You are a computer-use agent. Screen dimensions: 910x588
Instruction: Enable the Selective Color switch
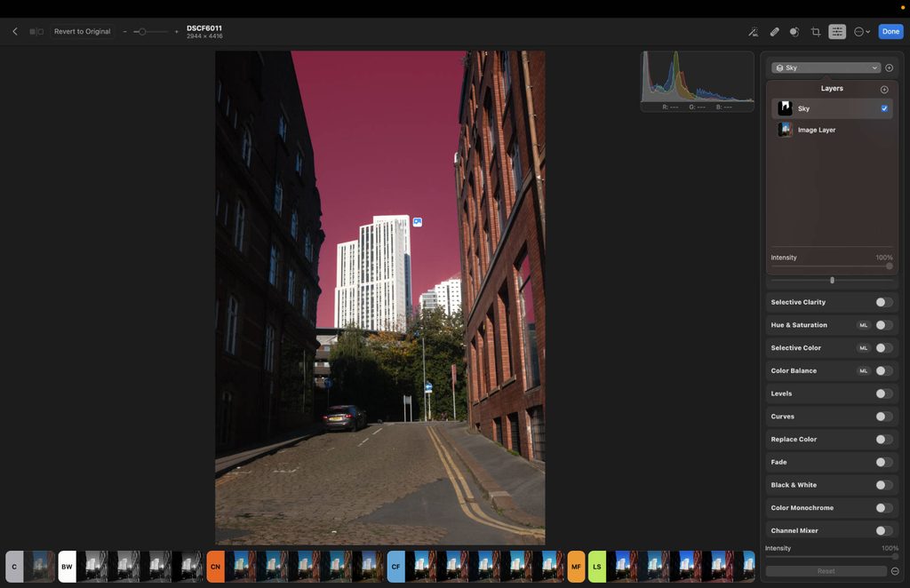click(x=884, y=348)
